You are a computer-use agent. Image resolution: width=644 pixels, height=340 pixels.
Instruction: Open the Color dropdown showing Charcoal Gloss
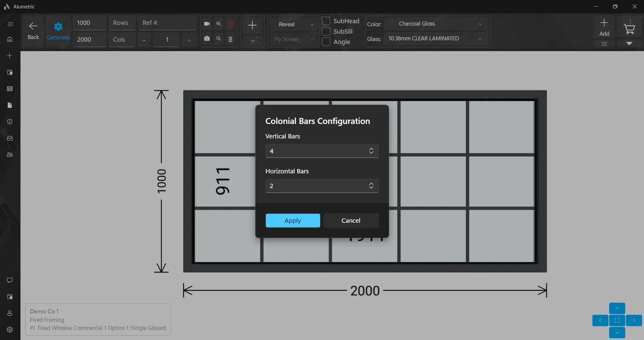pyautogui.click(x=436, y=24)
